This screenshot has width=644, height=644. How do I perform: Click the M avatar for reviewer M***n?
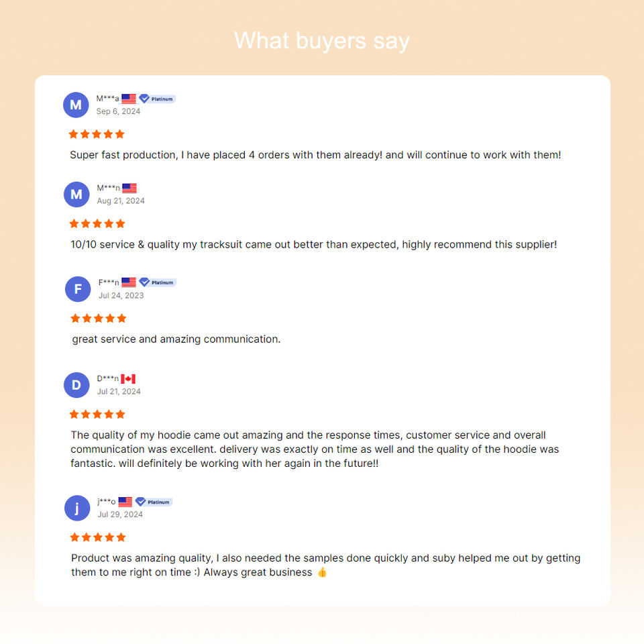(76, 195)
